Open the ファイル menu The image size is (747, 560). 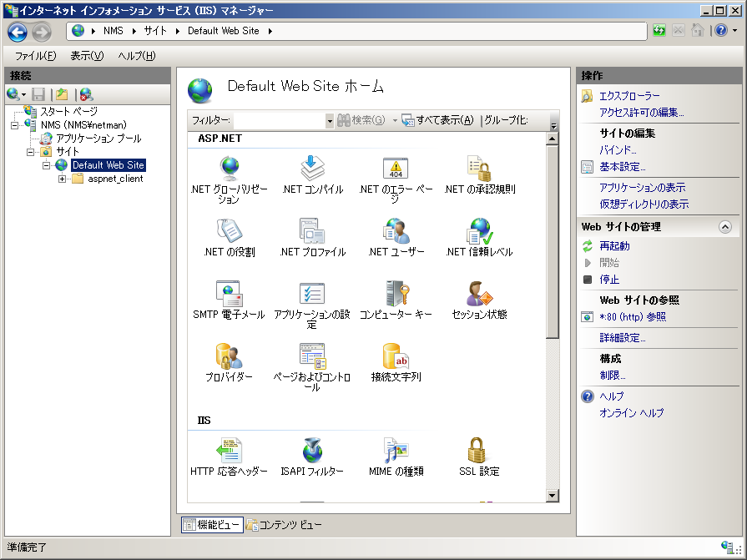click(35, 56)
